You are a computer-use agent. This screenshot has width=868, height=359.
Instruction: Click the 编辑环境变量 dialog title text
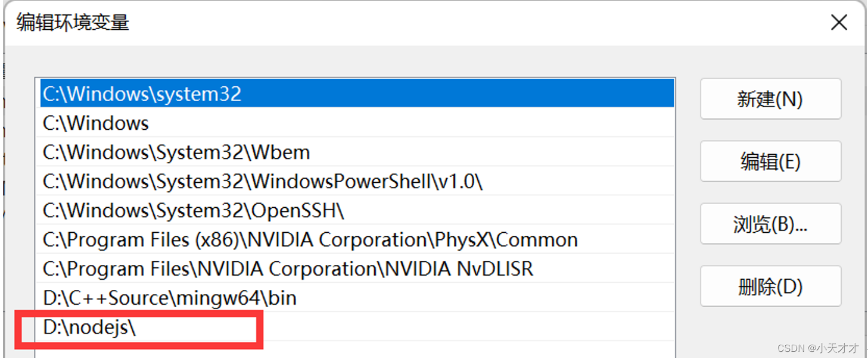73,23
